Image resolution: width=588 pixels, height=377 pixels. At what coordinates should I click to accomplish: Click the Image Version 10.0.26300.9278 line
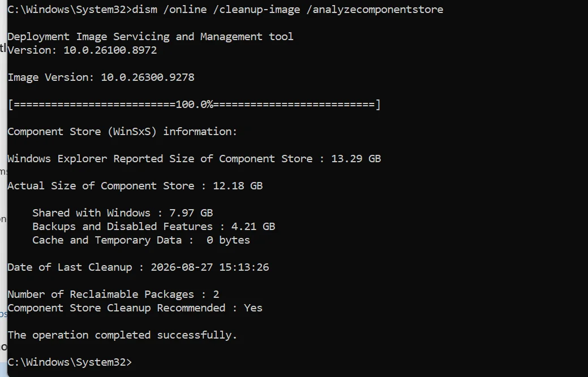[x=101, y=77]
